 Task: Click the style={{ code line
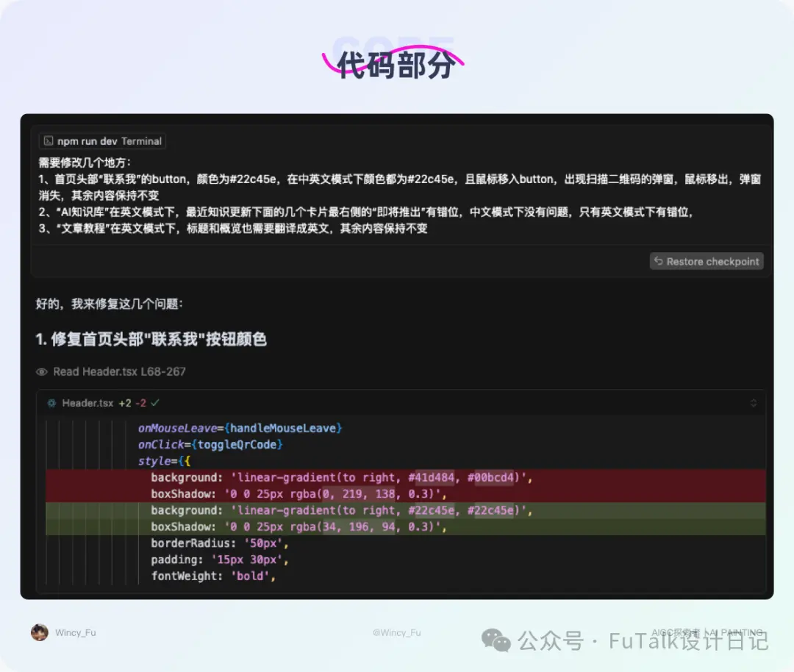click(x=164, y=461)
